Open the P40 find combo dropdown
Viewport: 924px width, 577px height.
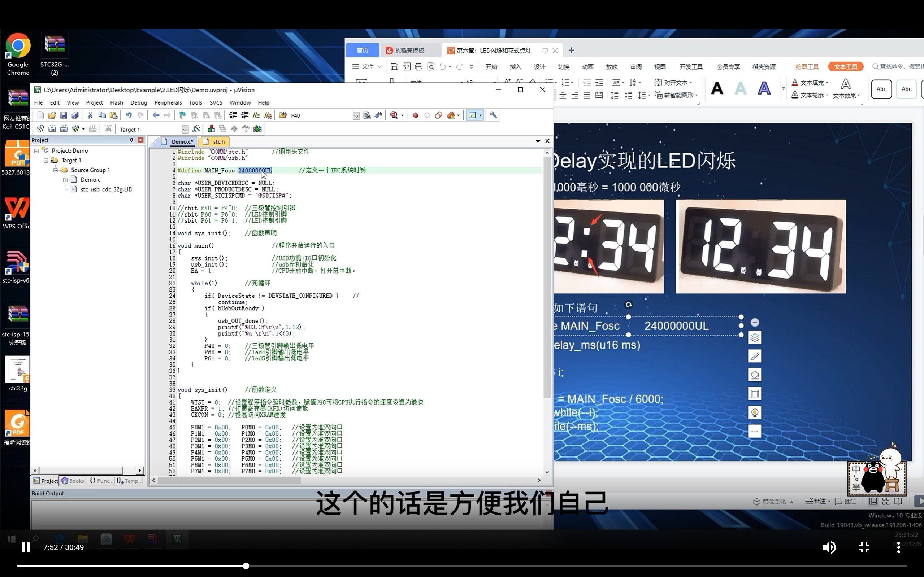pyautogui.click(x=356, y=115)
